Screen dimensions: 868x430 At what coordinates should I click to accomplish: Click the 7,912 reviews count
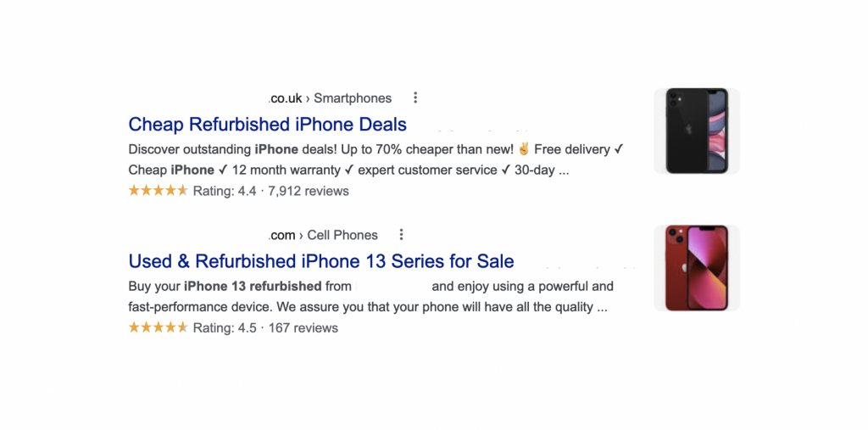coord(309,191)
